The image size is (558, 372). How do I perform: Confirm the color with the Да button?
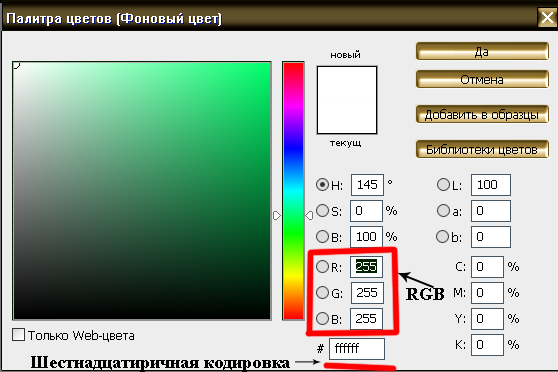[482, 52]
